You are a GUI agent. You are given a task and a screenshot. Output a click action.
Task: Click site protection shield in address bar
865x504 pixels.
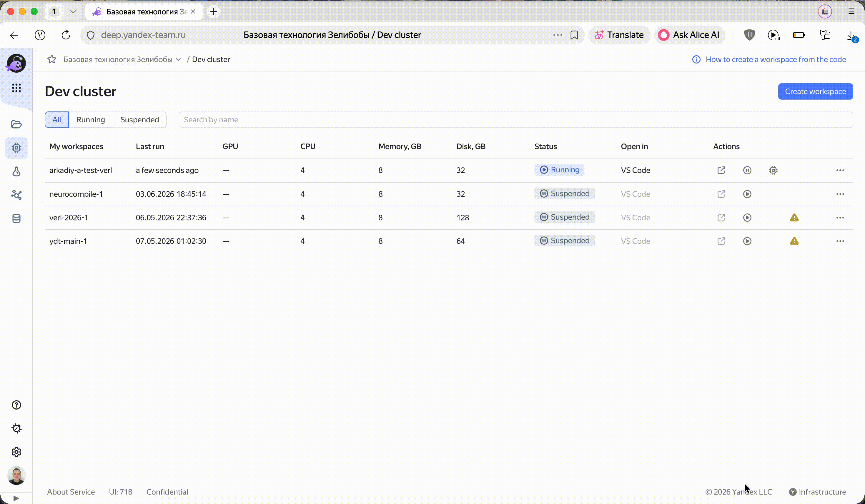[90, 35]
